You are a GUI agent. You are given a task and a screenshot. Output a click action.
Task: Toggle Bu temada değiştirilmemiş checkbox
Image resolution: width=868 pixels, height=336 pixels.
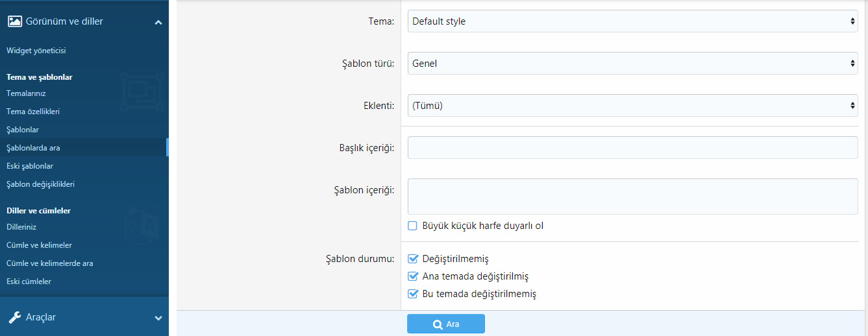click(412, 294)
